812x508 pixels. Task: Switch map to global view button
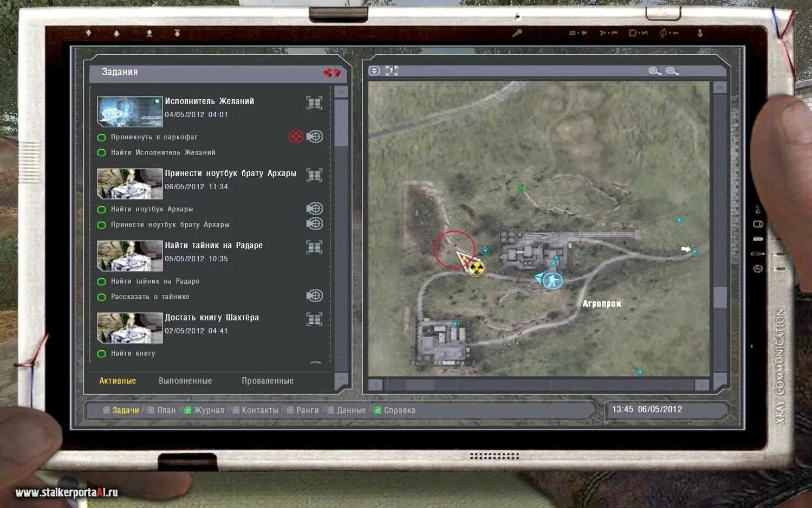[x=374, y=71]
